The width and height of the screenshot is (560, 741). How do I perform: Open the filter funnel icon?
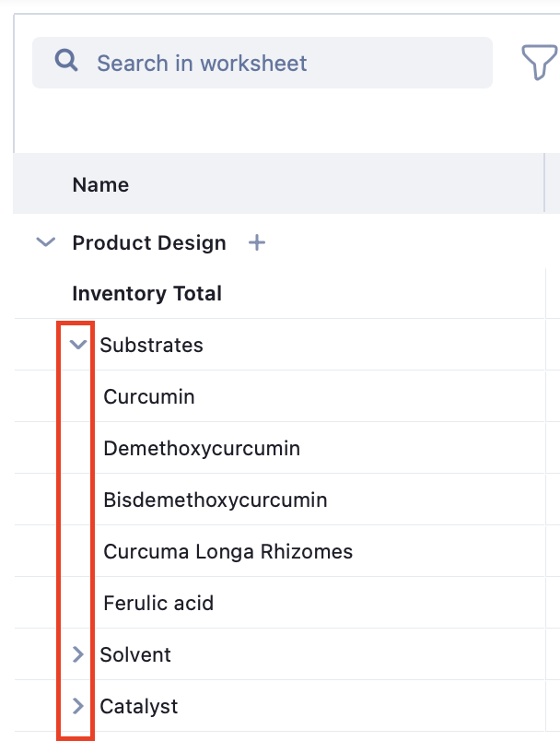tap(539, 63)
